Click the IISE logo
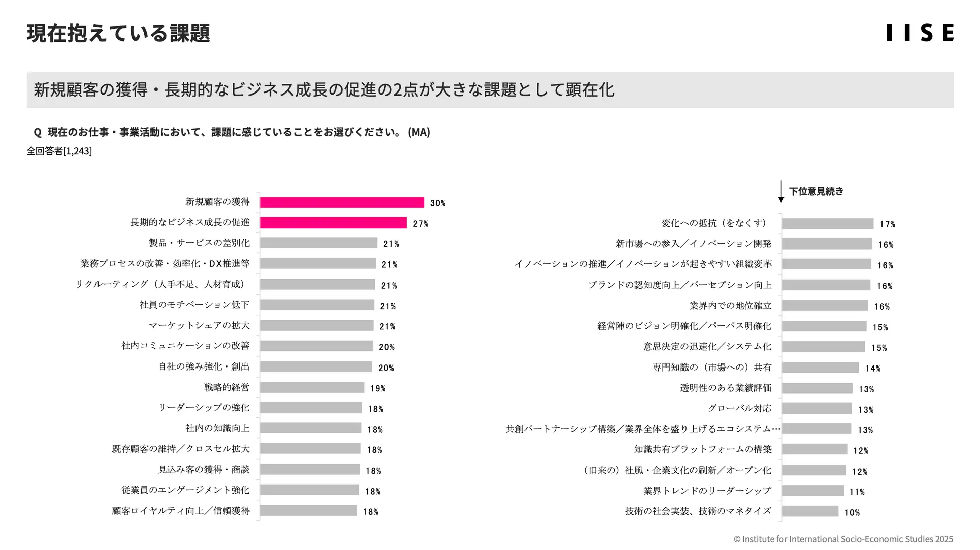The image size is (980, 550). 920,33
